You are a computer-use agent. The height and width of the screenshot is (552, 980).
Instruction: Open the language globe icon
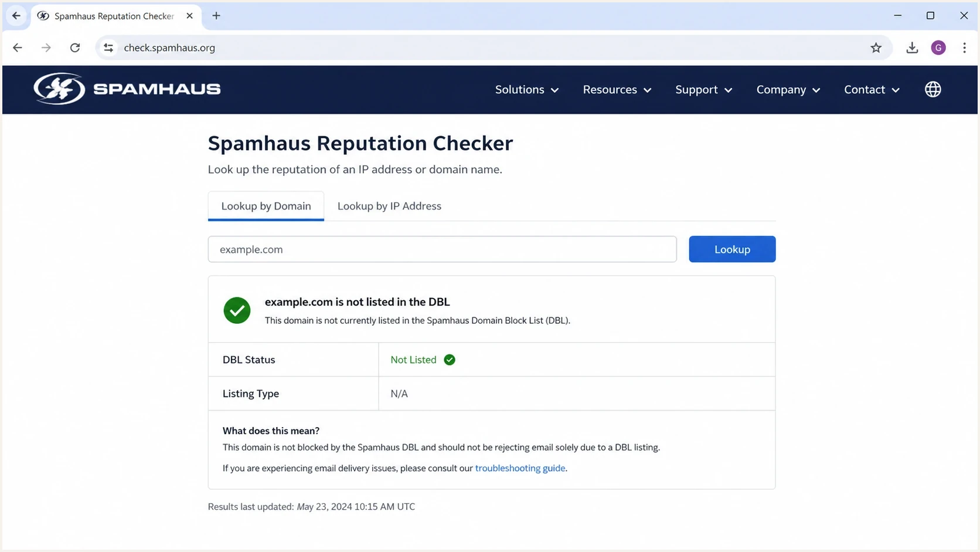933,89
